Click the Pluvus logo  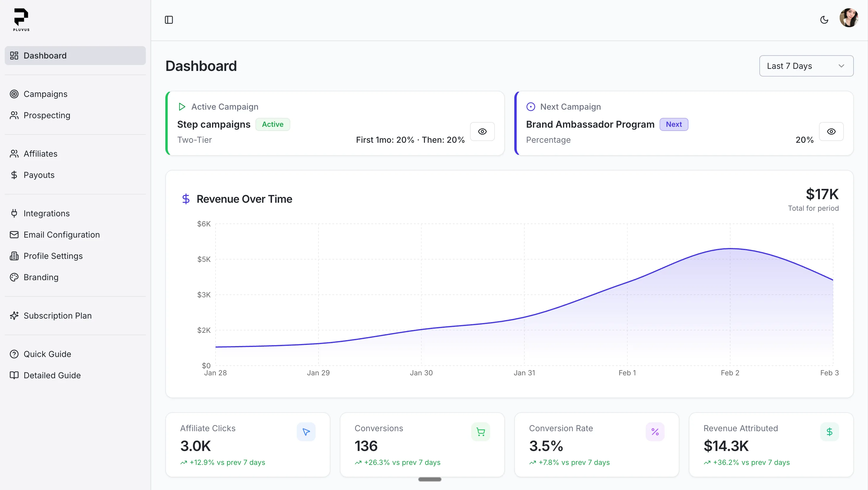point(21,20)
